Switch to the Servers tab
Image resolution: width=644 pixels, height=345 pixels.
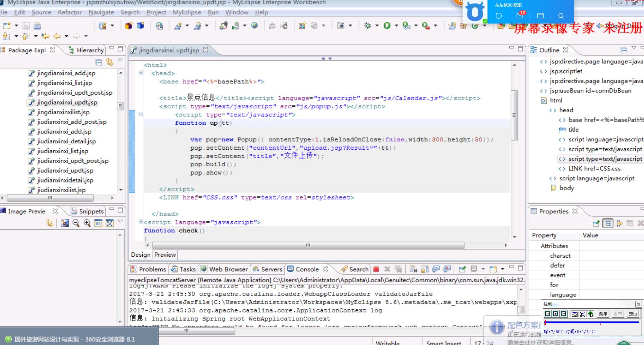coord(267,269)
